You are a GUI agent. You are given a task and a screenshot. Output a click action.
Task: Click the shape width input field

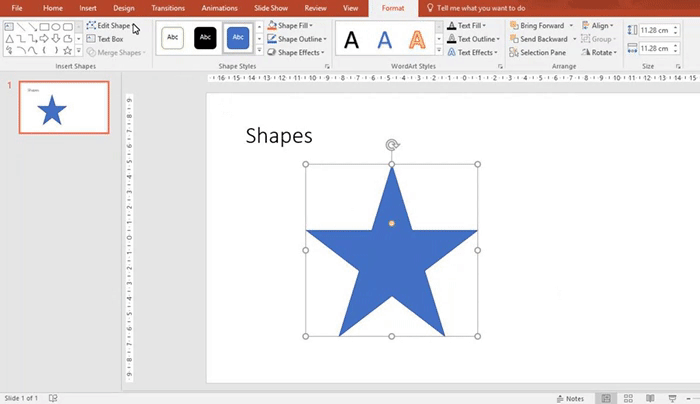pos(659,48)
